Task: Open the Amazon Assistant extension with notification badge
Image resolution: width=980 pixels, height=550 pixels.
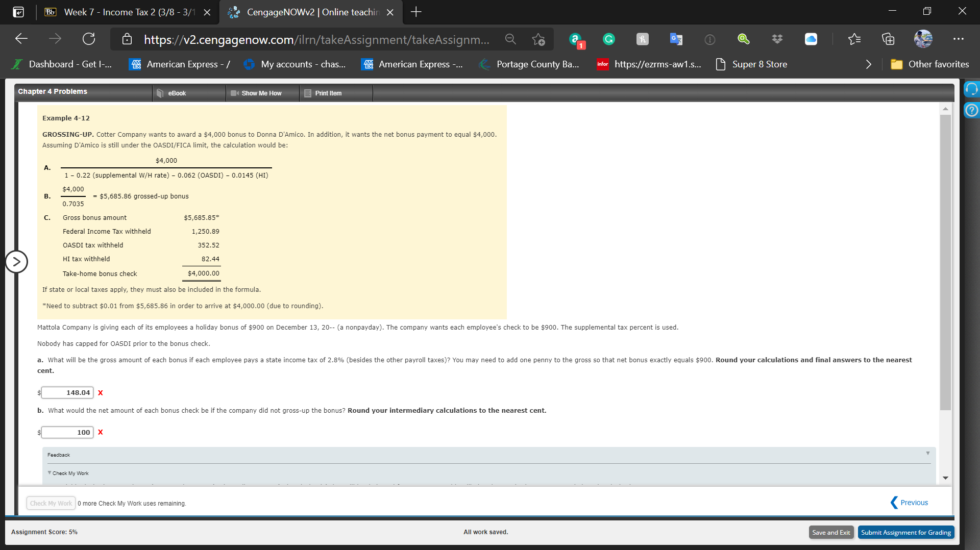Action: [576, 39]
